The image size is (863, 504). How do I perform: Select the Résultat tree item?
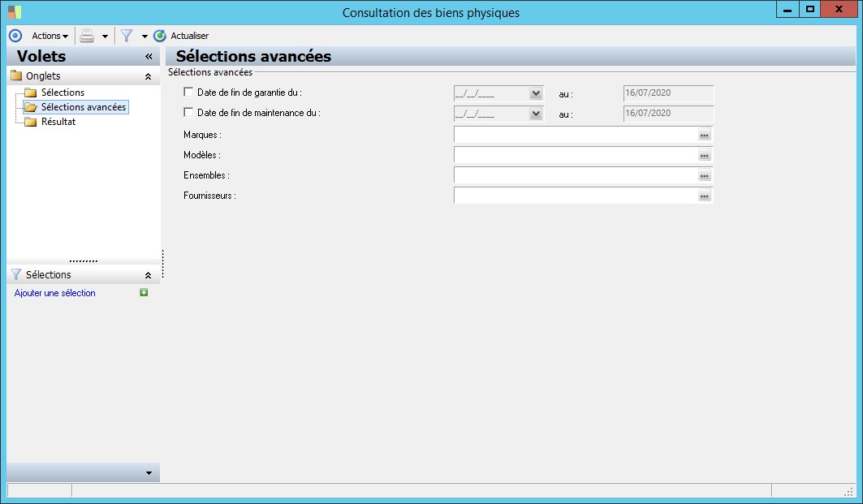point(58,122)
